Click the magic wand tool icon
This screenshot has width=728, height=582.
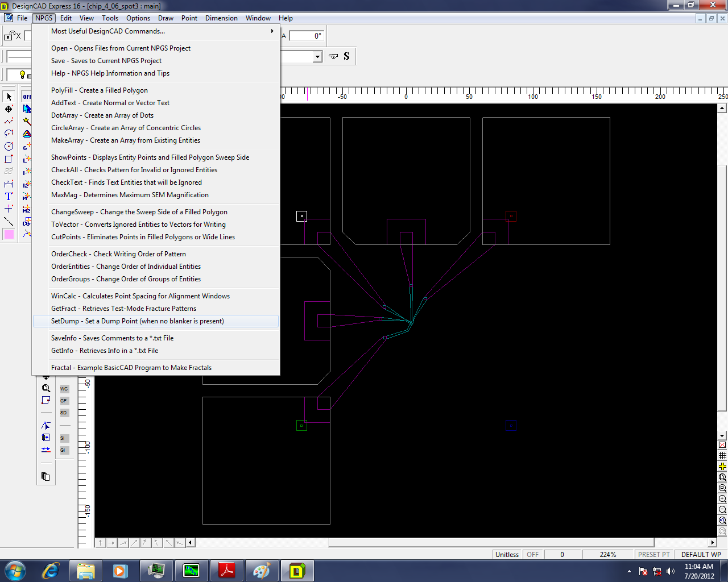[27, 122]
